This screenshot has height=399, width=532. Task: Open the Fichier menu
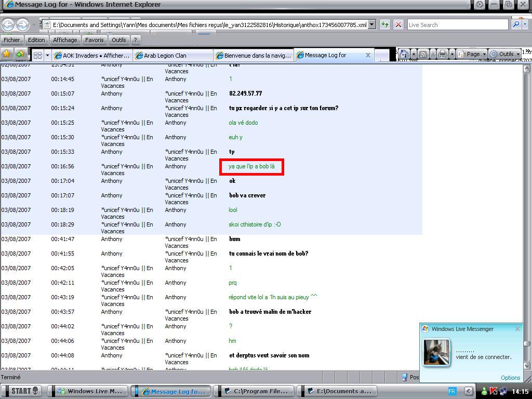pos(12,40)
